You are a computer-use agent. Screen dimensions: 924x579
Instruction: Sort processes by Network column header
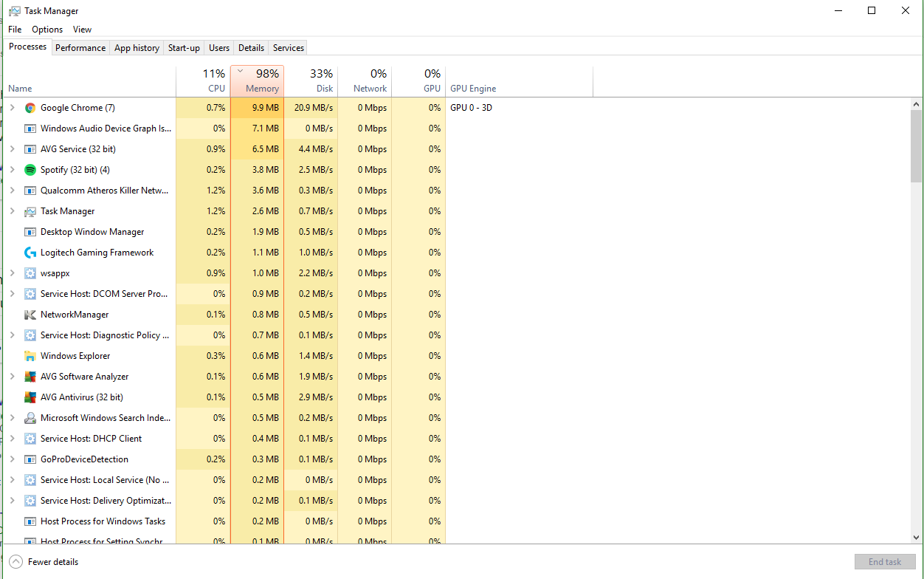pyautogui.click(x=365, y=81)
